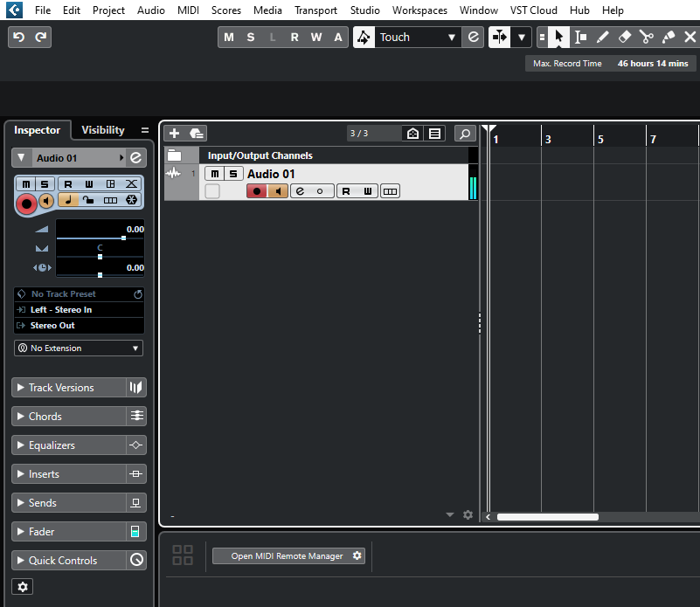
Task: Click the Equalizers bypass icon
Action: [135, 445]
